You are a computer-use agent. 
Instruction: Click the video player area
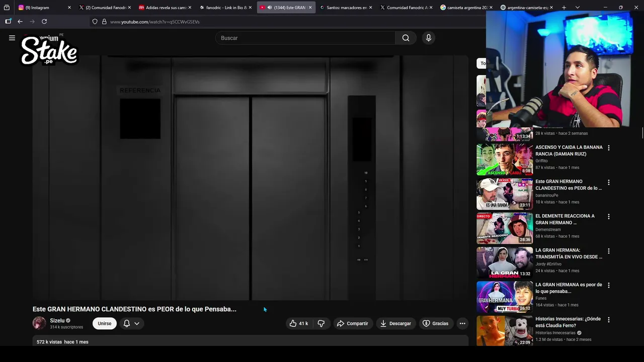[251, 177]
